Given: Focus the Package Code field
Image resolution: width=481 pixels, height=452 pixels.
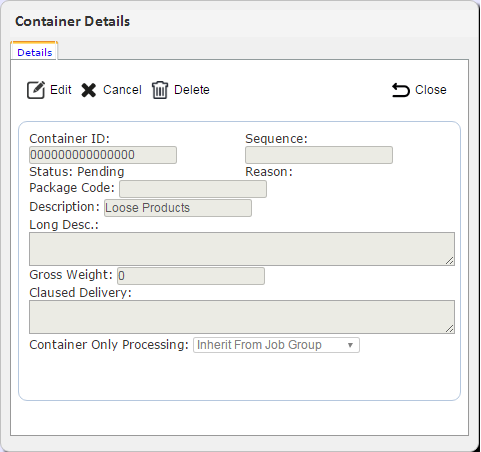Looking at the screenshot, I should point(193,189).
